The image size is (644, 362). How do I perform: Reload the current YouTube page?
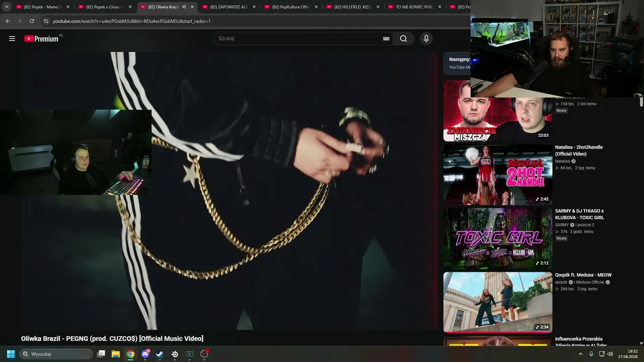tap(32, 21)
